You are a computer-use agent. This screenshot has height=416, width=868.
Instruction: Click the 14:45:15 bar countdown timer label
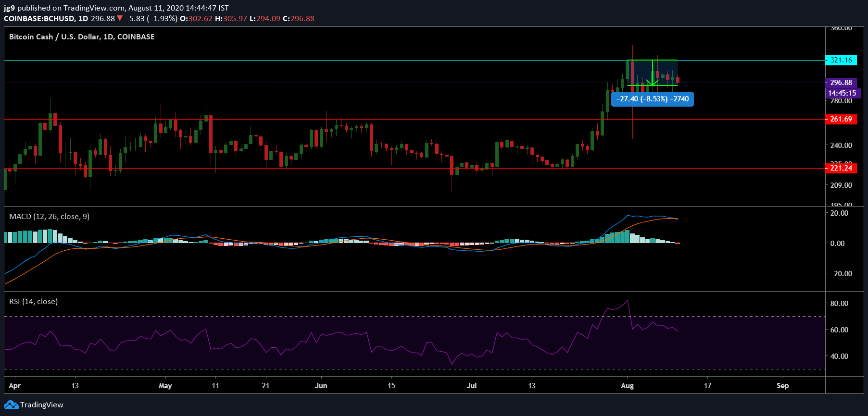pos(842,93)
